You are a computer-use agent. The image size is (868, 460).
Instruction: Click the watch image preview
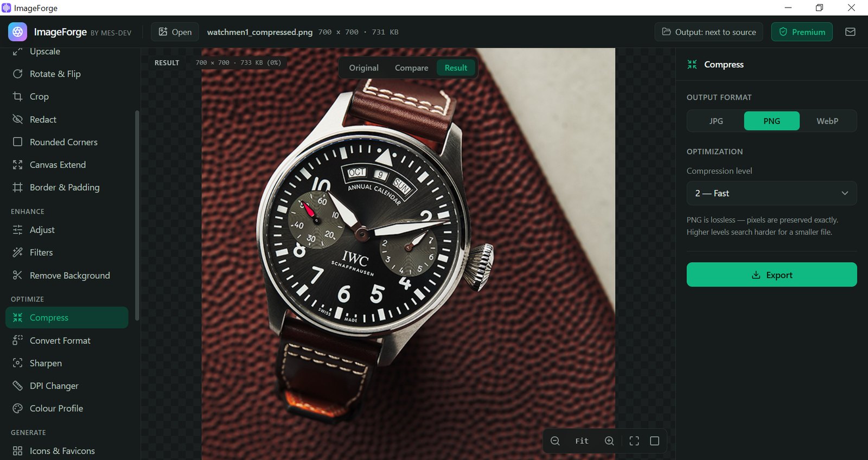408,254
